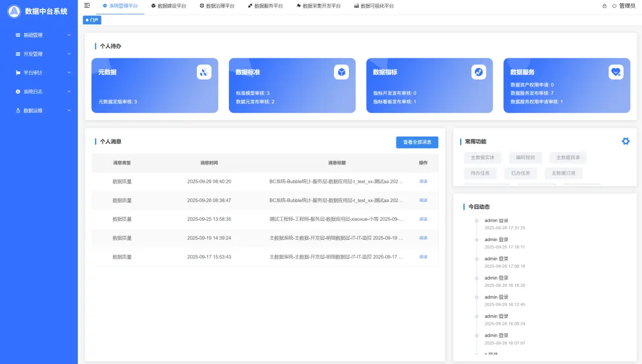Image resolution: width=642 pixels, height=364 pixels.
Task: Expand the 开发管理 menu chevron
Action: (69, 54)
